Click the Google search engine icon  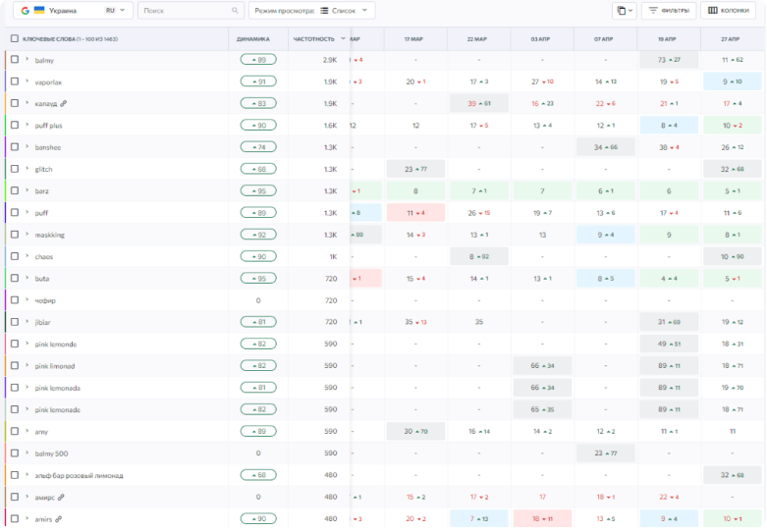point(25,10)
